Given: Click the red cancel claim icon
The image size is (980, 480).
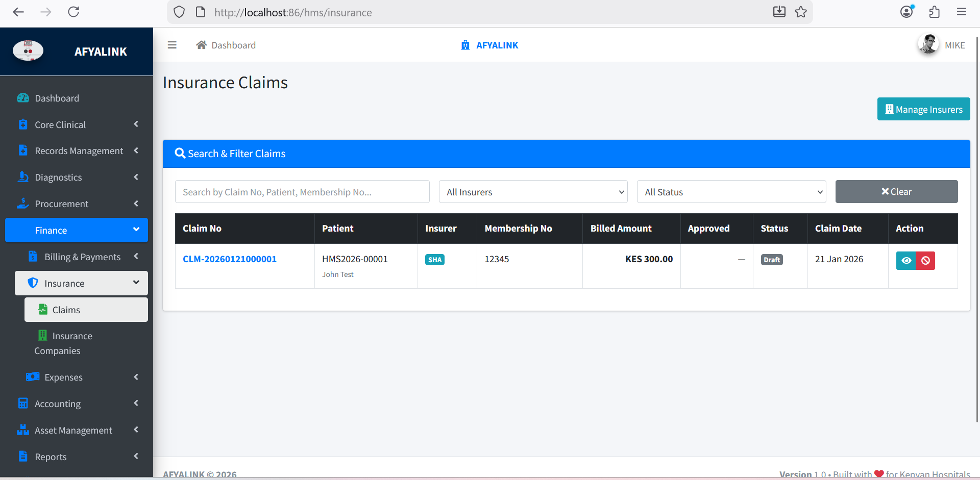Looking at the screenshot, I should [x=925, y=261].
